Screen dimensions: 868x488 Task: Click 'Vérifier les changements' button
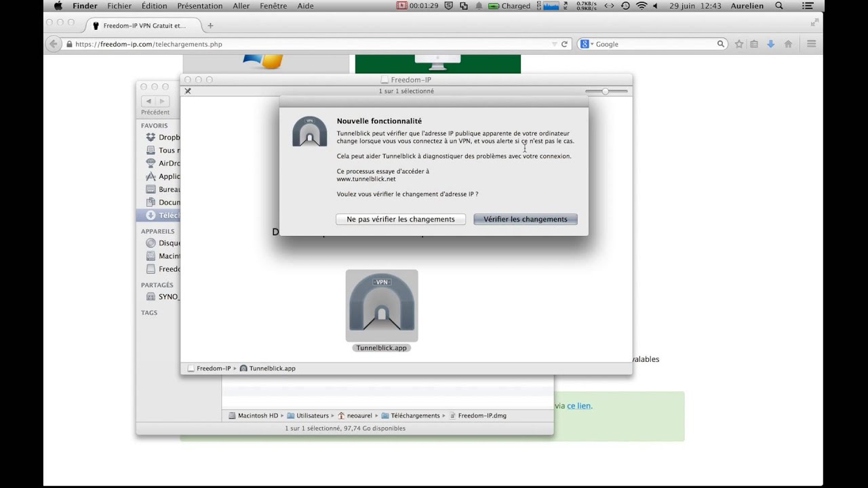tap(526, 219)
